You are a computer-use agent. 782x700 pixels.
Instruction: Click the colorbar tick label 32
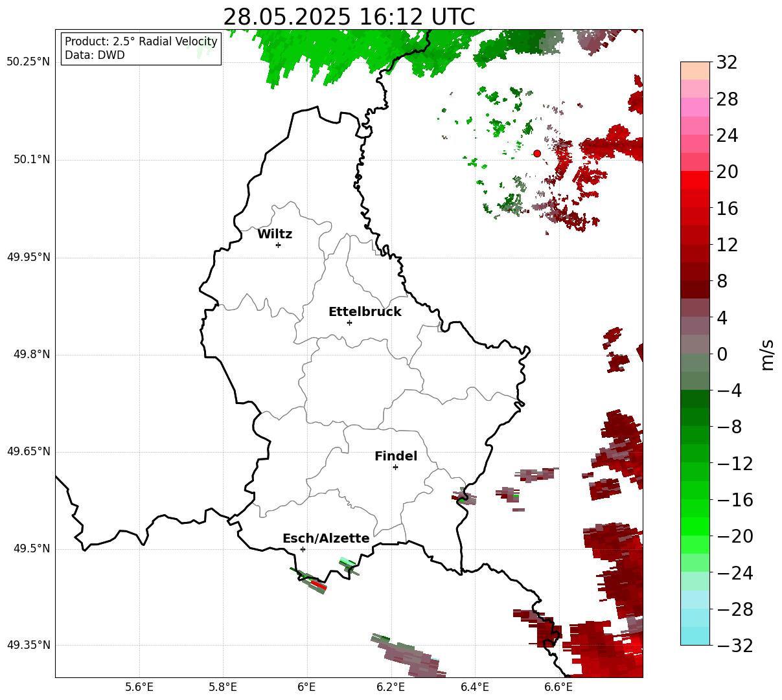[x=727, y=62]
